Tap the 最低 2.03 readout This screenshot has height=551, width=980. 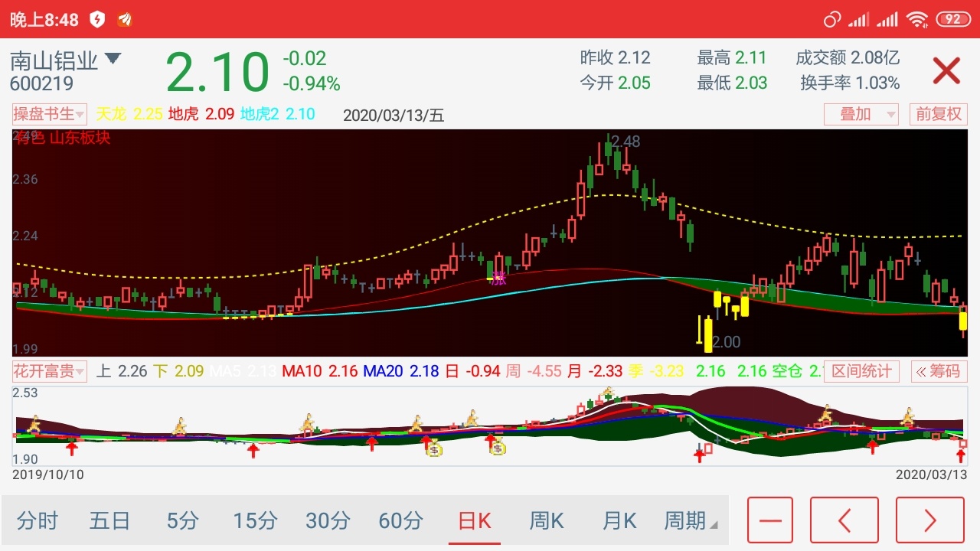pyautogui.click(x=731, y=83)
